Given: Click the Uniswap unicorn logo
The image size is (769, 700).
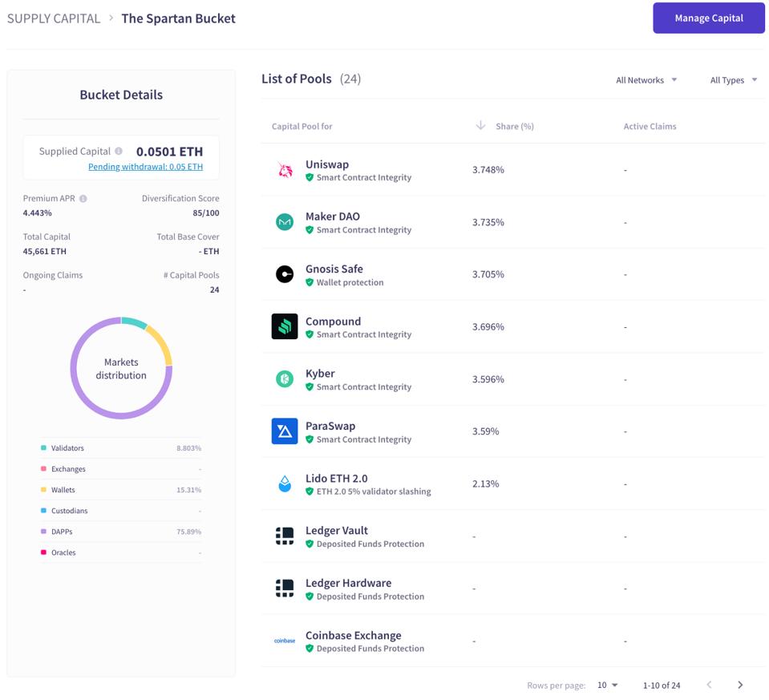Looking at the screenshot, I should [285, 170].
